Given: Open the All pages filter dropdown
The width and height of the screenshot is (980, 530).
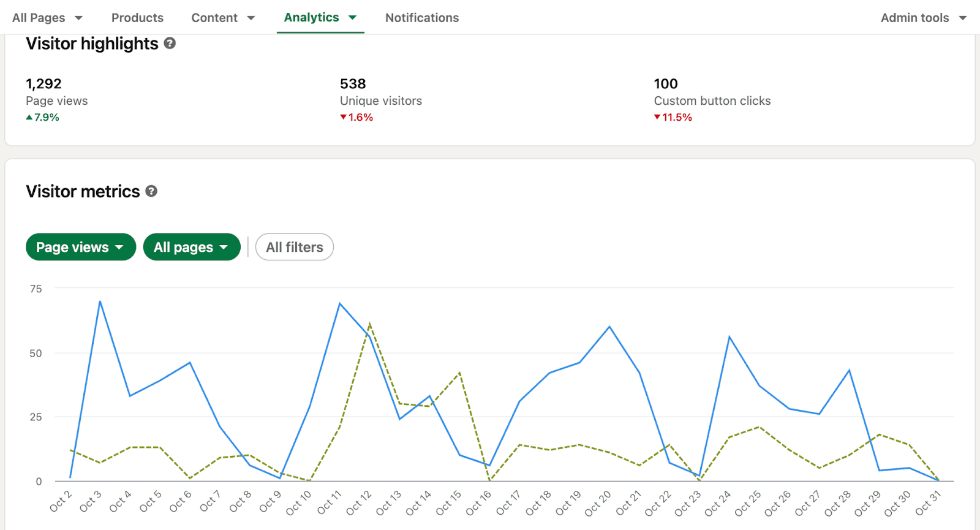Looking at the screenshot, I should 191,247.
